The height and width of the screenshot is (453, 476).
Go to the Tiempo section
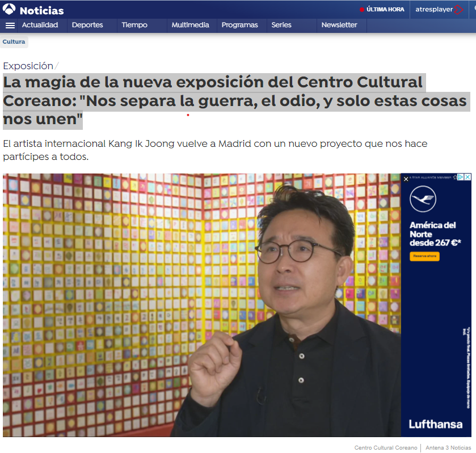point(134,25)
